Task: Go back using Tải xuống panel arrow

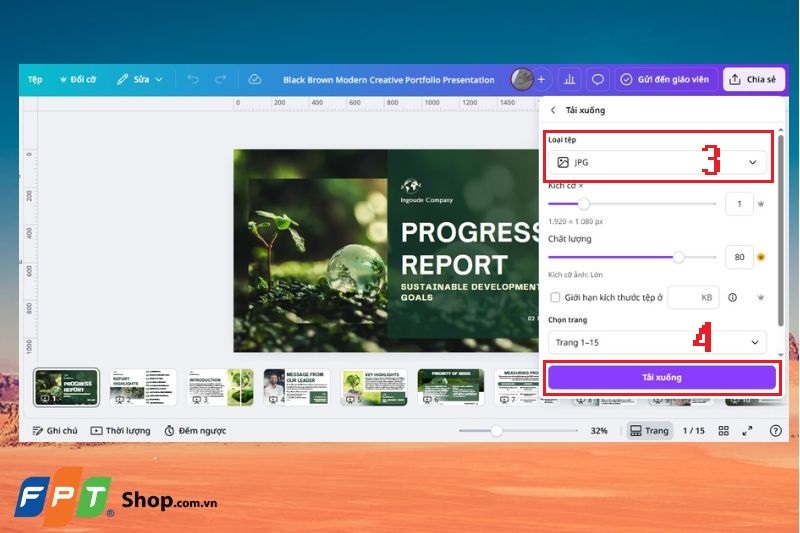Action: click(553, 110)
